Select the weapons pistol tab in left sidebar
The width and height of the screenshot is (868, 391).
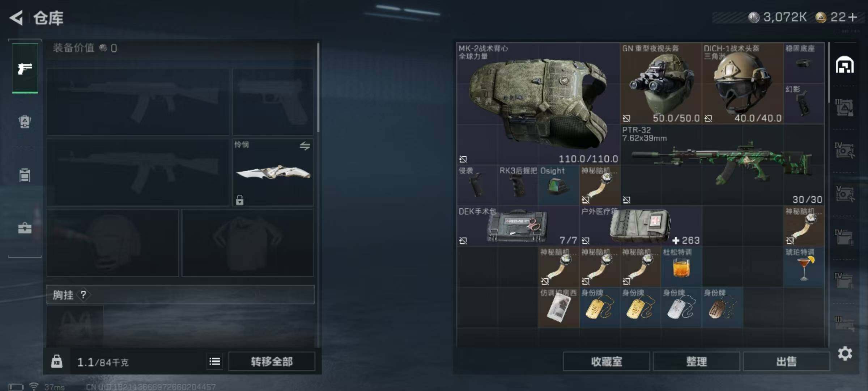point(25,68)
